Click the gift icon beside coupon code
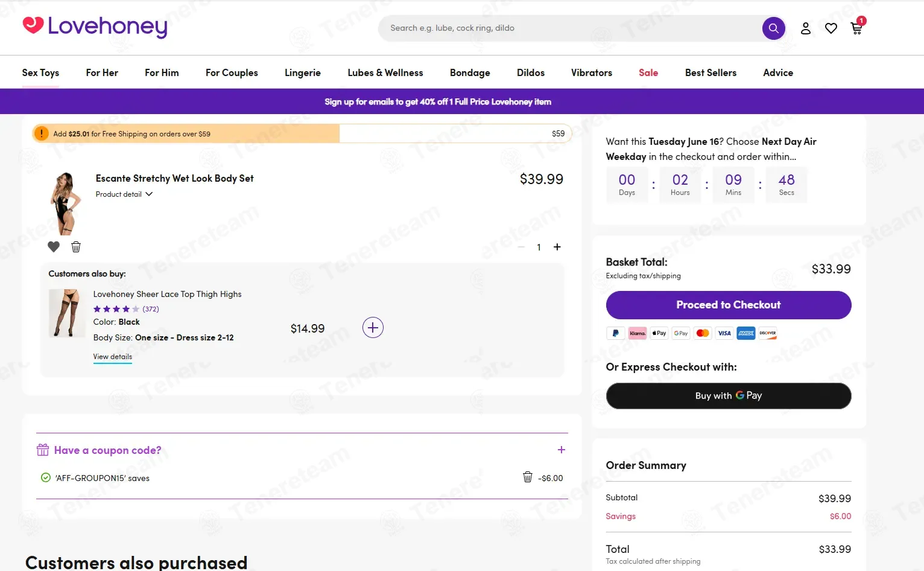The height and width of the screenshot is (571, 924). click(43, 450)
